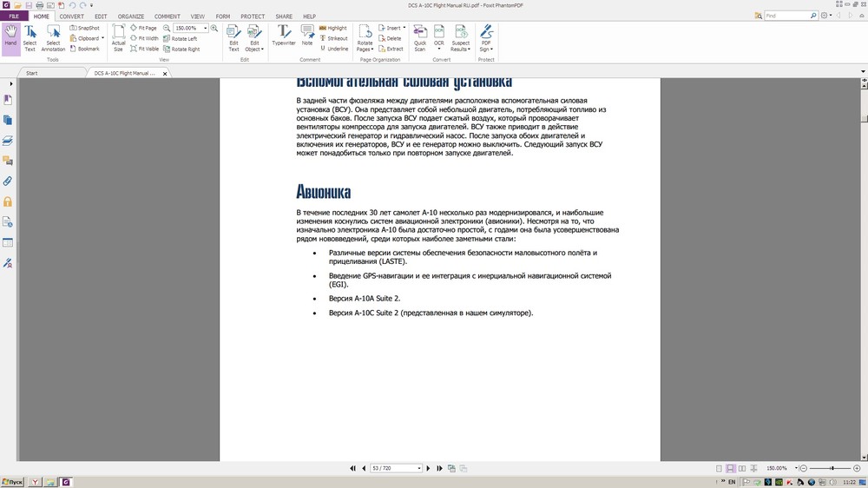
Task: Click inside the Find search field
Action: point(786,16)
